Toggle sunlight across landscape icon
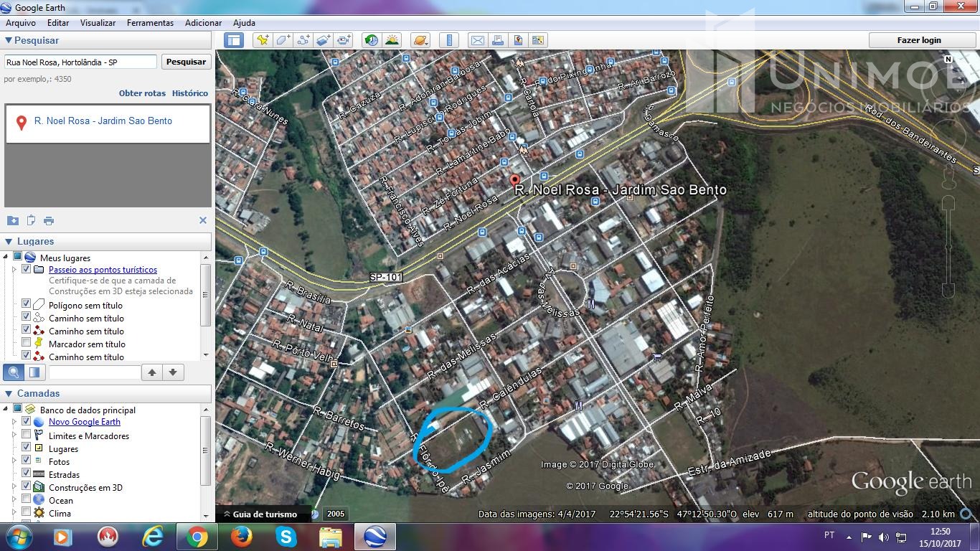 pos(392,41)
